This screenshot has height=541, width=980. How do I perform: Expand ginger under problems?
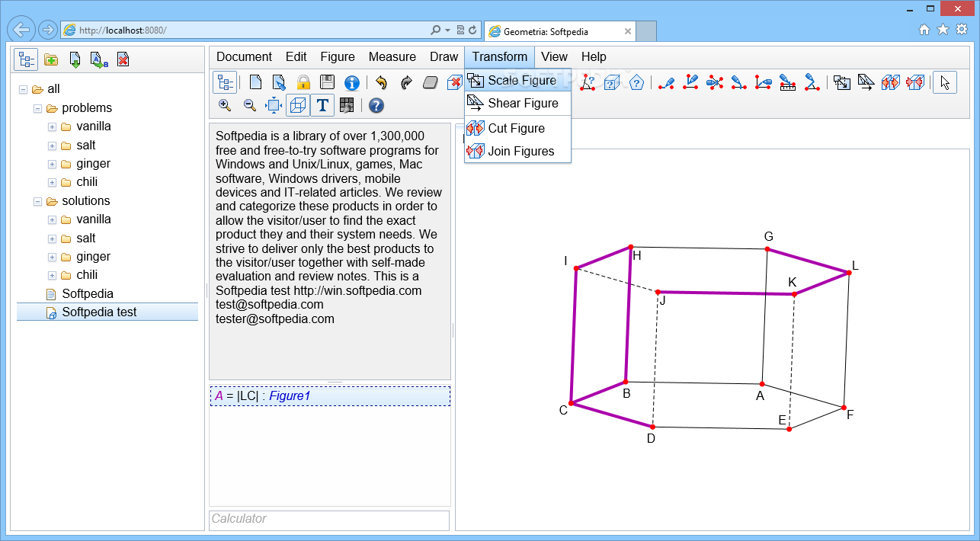coord(52,164)
